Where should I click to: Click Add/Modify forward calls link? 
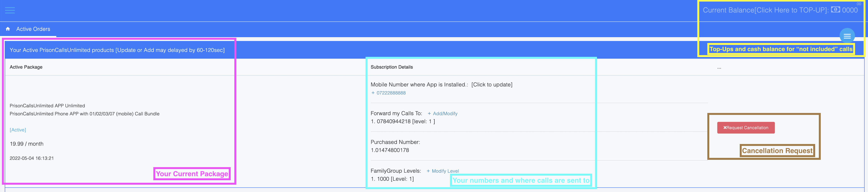coord(442,114)
